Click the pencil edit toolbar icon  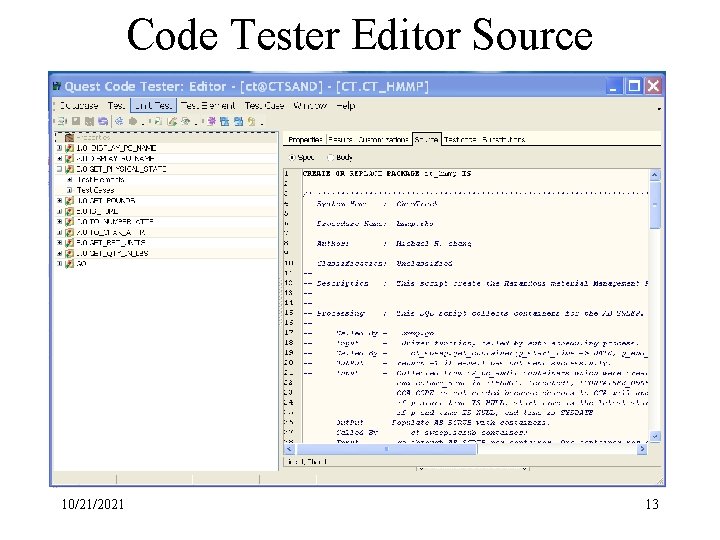[172, 121]
